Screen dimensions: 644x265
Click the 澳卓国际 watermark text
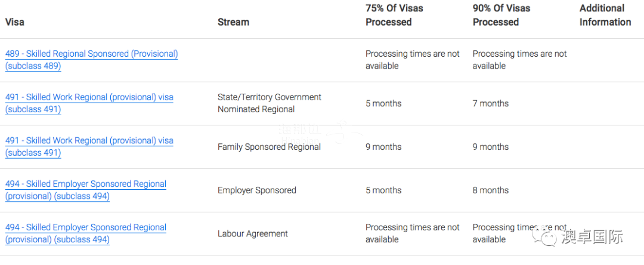(x=592, y=237)
